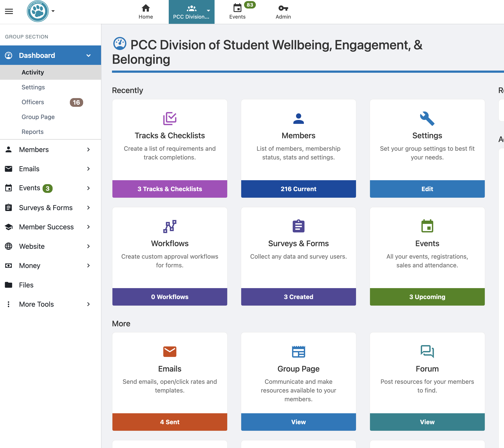This screenshot has height=448, width=504.
Task: Click the Forum chat bubbles icon
Action: pos(427,351)
